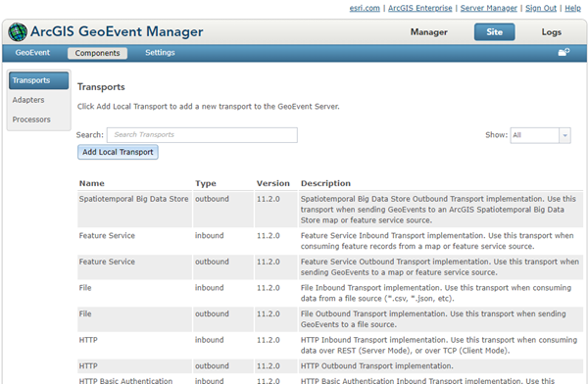
Task: Click the Transports page heading
Action: [x=101, y=87]
